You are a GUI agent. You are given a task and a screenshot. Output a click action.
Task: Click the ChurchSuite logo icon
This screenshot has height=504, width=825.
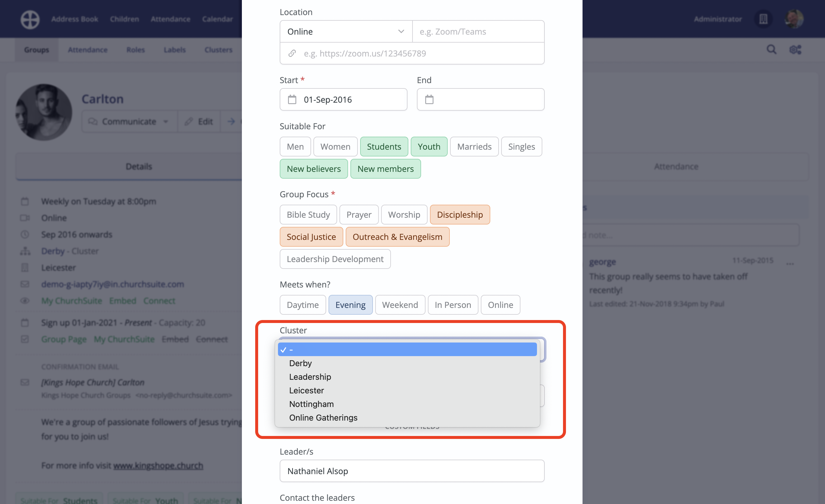30,19
